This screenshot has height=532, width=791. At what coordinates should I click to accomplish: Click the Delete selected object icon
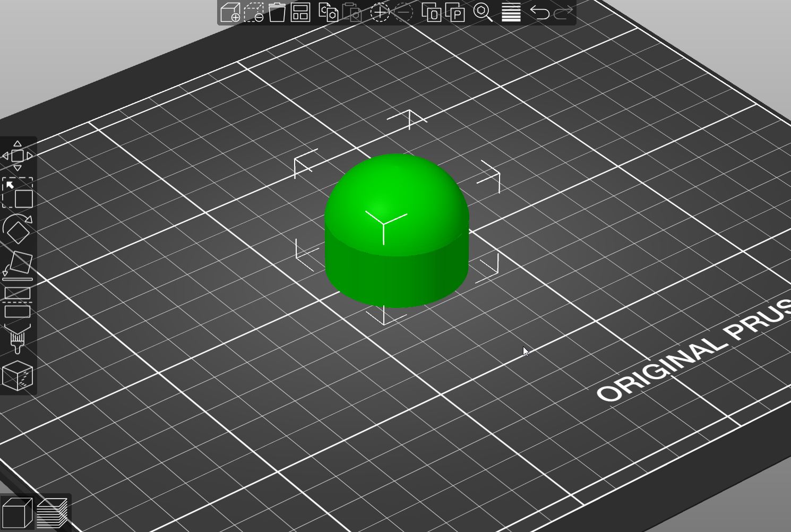click(254, 12)
